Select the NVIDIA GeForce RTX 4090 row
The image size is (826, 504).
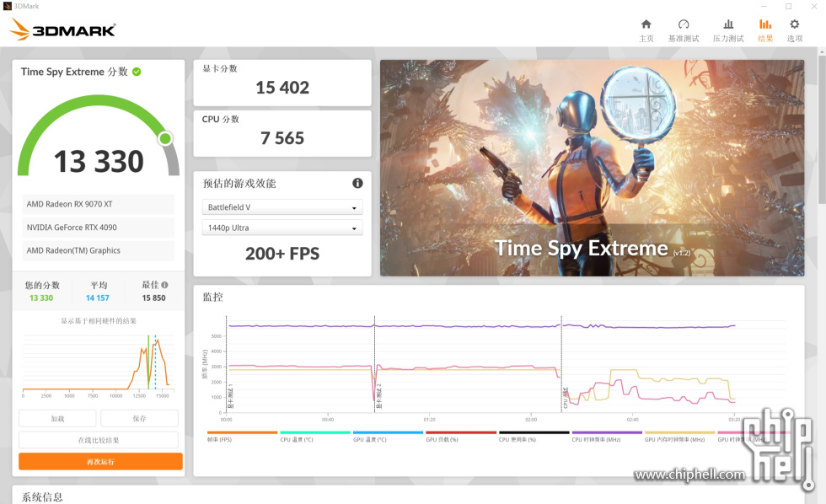[x=99, y=227]
